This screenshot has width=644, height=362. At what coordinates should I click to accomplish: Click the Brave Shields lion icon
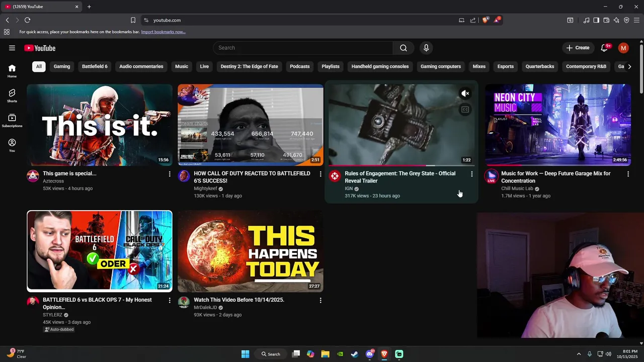(x=486, y=20)
